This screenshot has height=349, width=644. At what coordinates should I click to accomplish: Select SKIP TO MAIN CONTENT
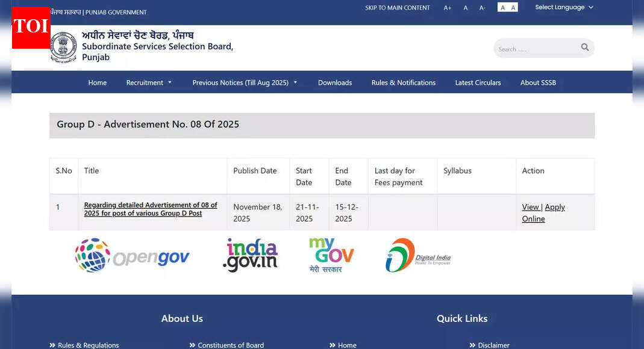pyautogui.click(x=397, y=7)
